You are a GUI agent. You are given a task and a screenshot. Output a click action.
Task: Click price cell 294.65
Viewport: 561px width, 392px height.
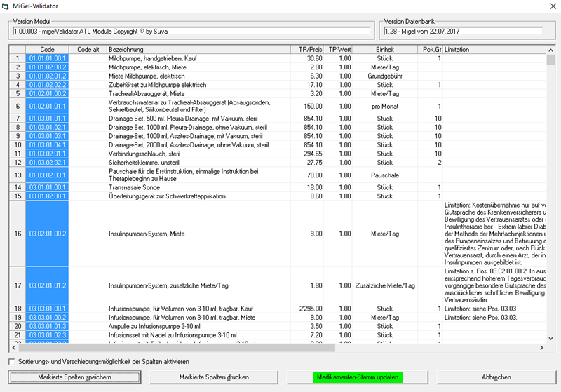(307, 154)
